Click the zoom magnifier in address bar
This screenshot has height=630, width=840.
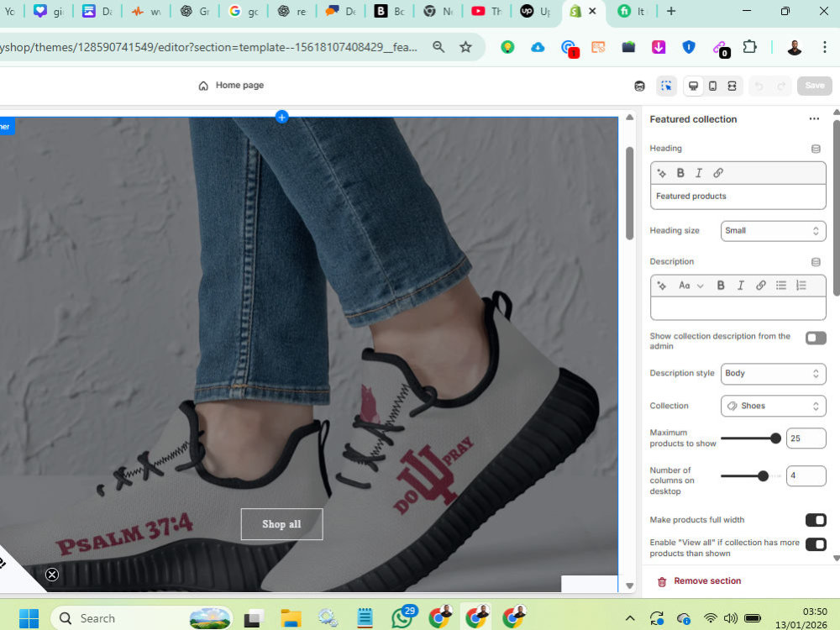pyautogui.click(x=438, y=47)
